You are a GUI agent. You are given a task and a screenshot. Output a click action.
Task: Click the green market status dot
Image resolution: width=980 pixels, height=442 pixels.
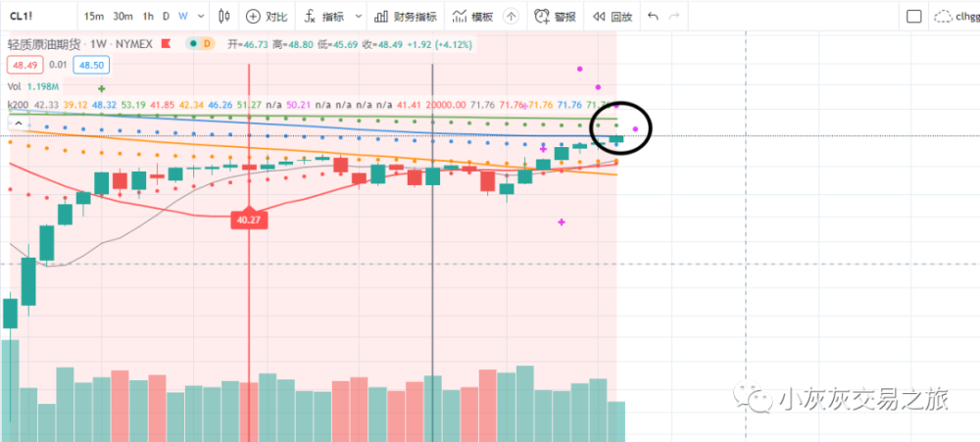194,44
